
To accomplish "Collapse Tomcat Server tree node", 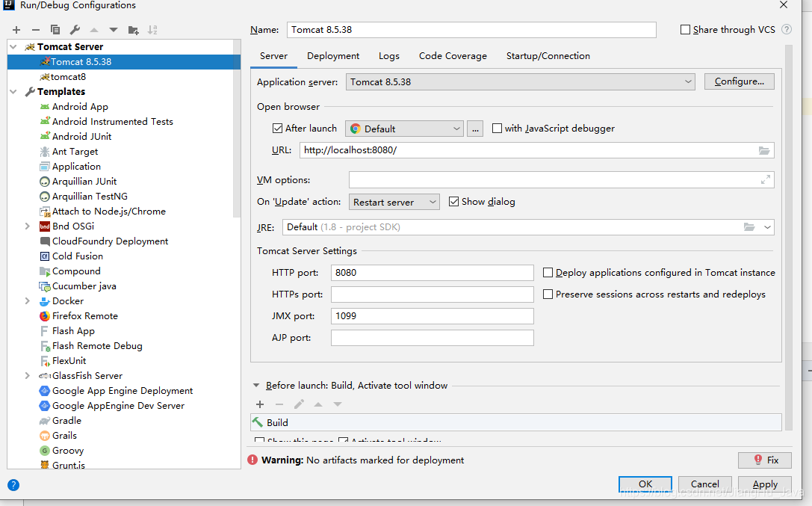I will click(x=13, y=46).
